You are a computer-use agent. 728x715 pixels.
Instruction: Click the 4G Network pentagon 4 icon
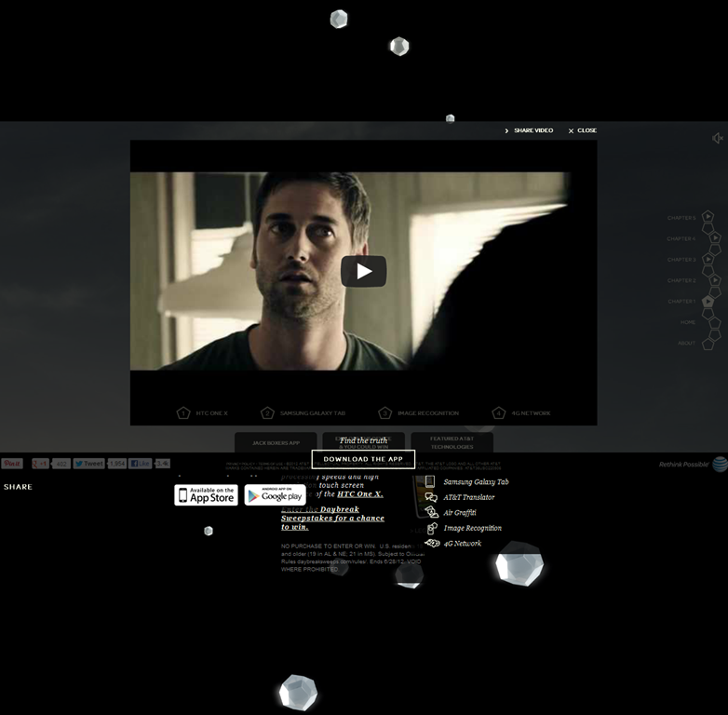click(498, 412)
